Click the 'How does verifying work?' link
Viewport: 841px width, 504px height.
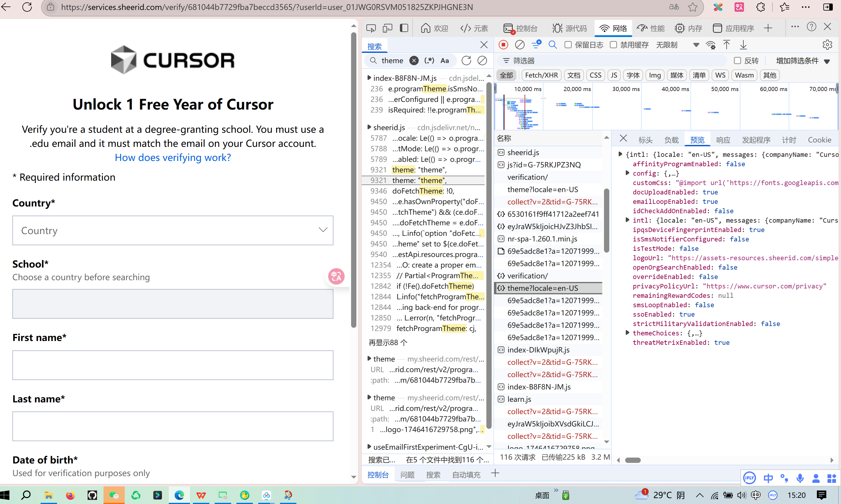tap(173, 158)
